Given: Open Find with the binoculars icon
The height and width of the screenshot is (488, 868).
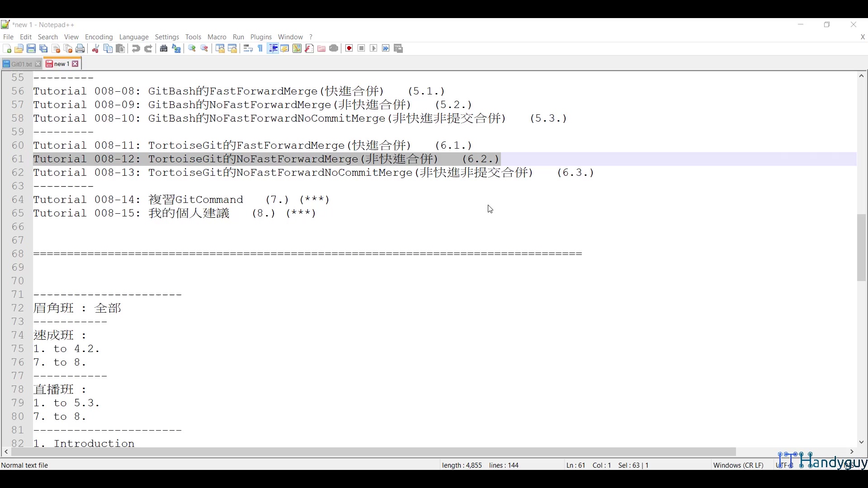Looking at the screenshot, I should pyautogui.click(x=164, y=49).
